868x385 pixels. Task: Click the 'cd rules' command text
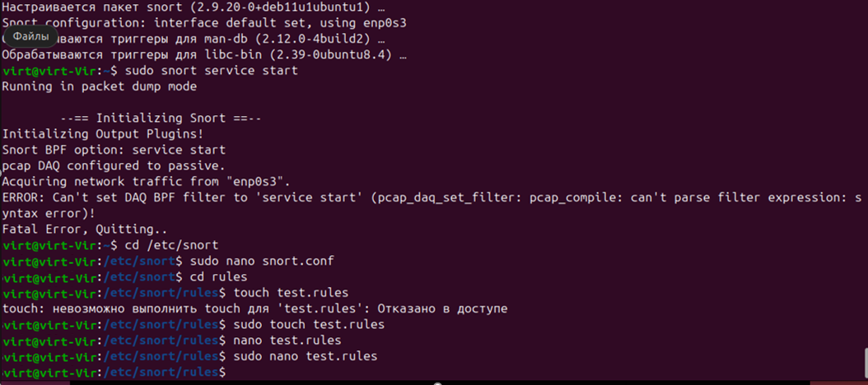(219, 276)
